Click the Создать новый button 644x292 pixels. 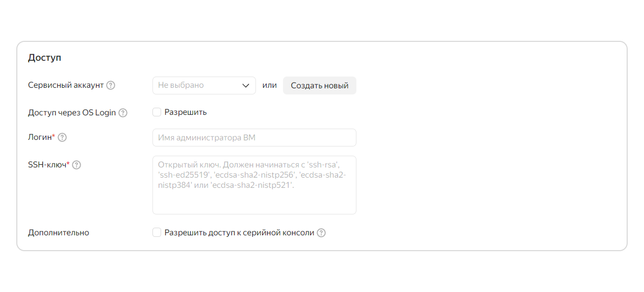[320, 86]
